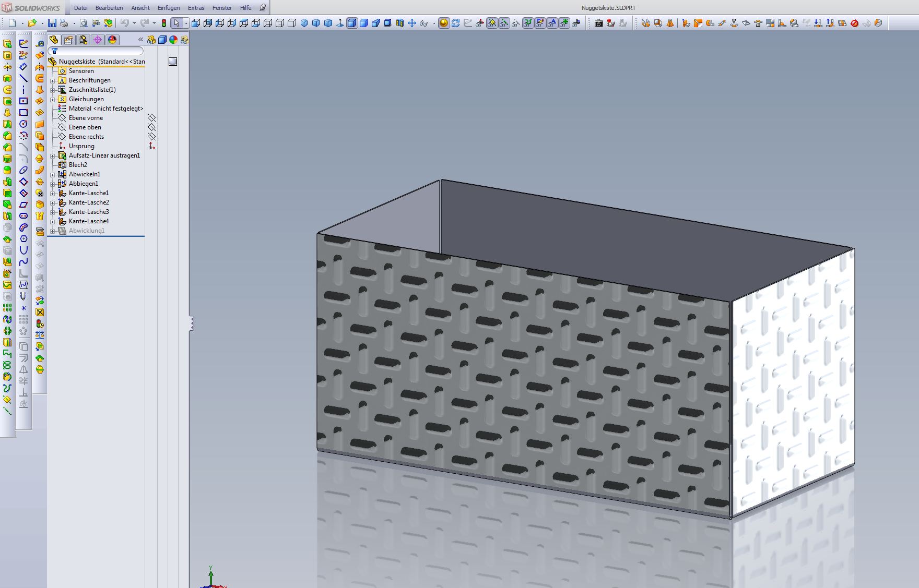This screenshot has height=588, width=919.
Task: Click the Rebuild traffic light icon
Action: (x=164, y=23)
